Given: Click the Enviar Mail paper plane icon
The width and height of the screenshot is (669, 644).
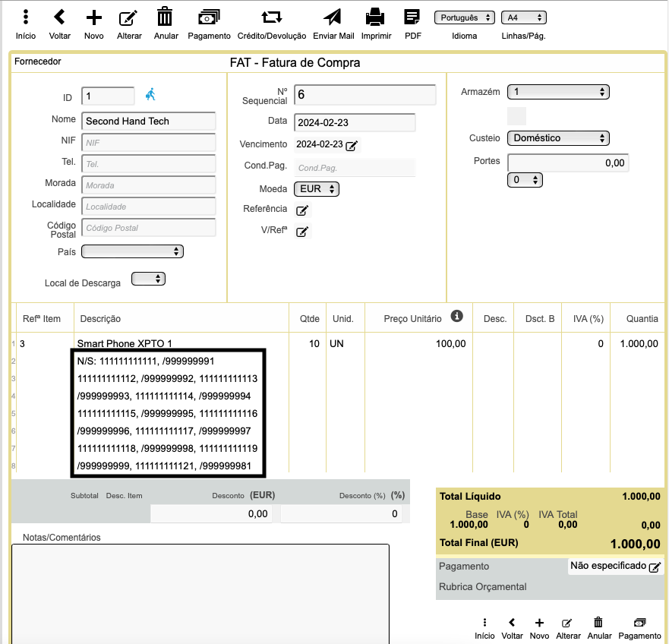Looking at the screenshot, I should pyautogui.click(x=333, y=17).
